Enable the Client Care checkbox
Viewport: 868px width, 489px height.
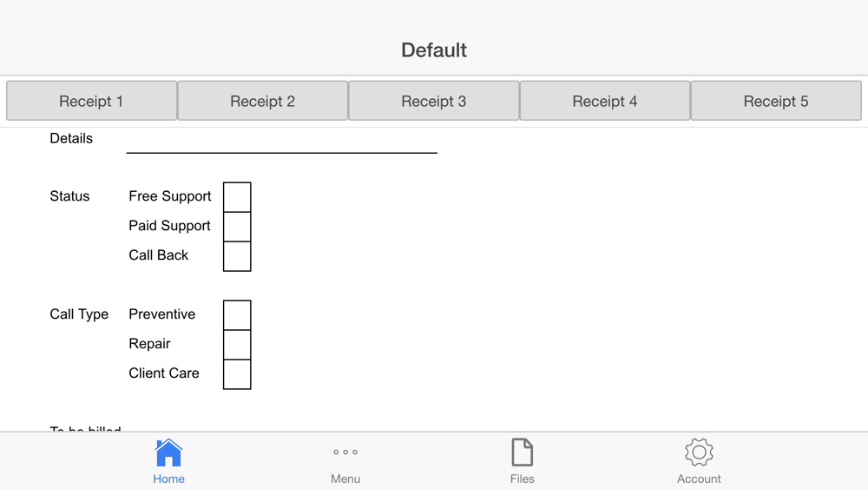237,374
